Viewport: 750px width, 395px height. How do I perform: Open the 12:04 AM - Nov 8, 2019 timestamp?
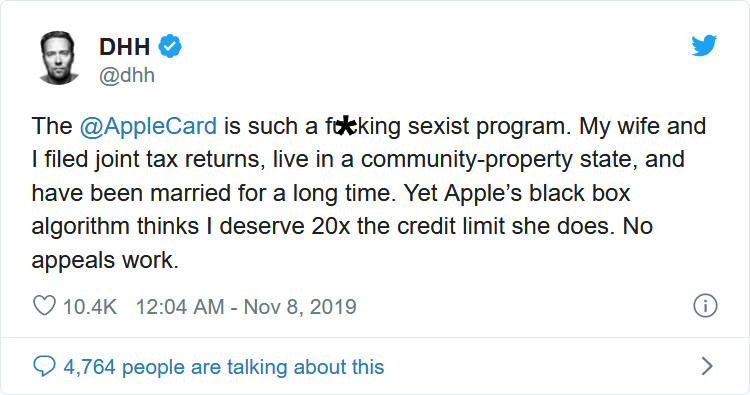(x=246, y=307)
